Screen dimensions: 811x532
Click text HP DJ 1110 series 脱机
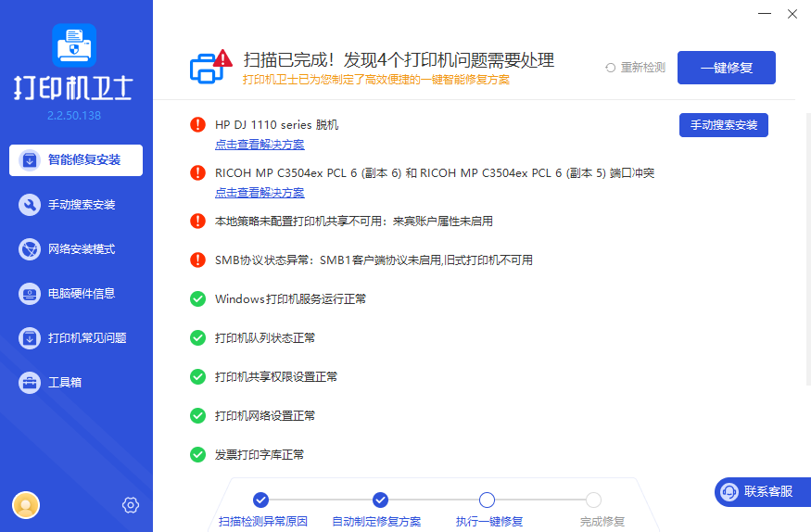pyautogui.click(x=277, y=124)
